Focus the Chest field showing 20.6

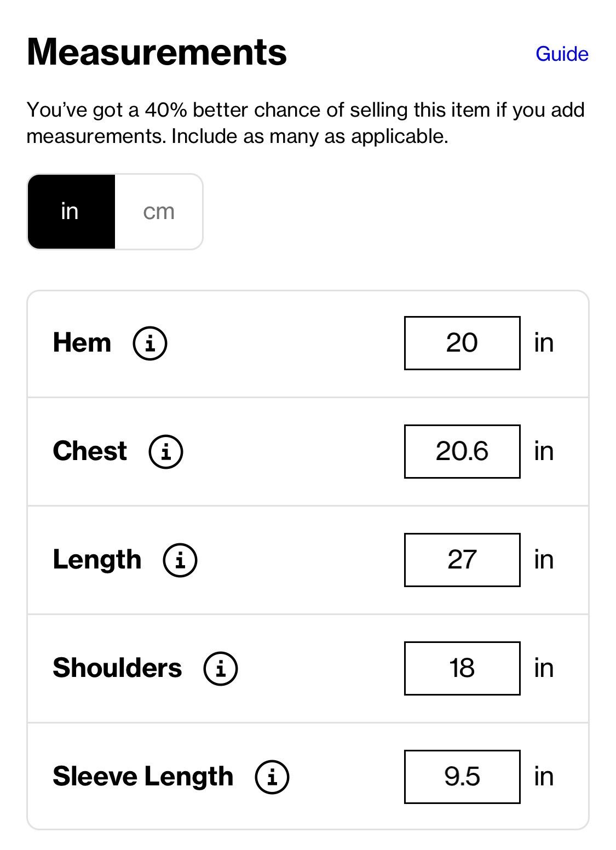pyautogui.click(x=462, y=451)
